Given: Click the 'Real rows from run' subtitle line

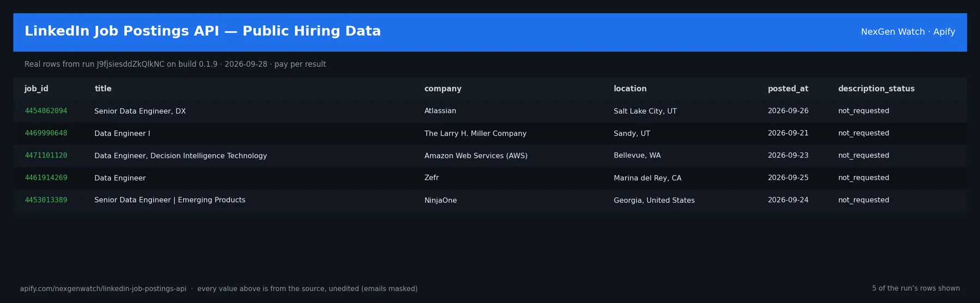Looking at the screenshot, I should (175, 64).
